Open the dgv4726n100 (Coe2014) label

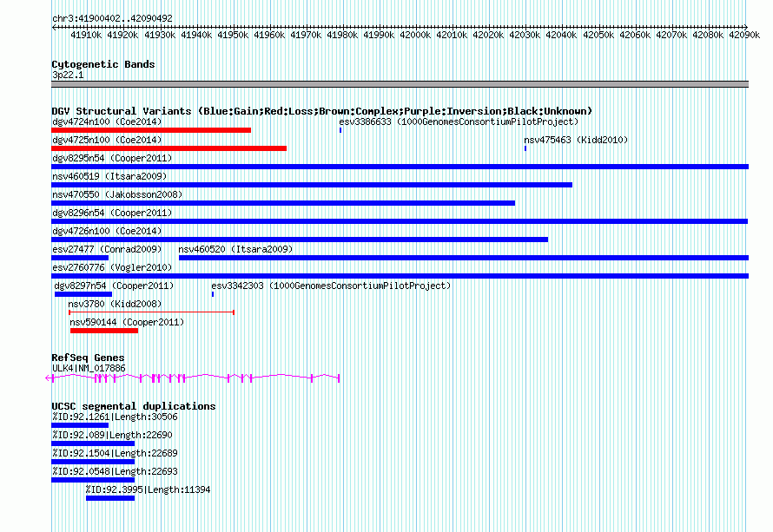[x=107, y=231]
